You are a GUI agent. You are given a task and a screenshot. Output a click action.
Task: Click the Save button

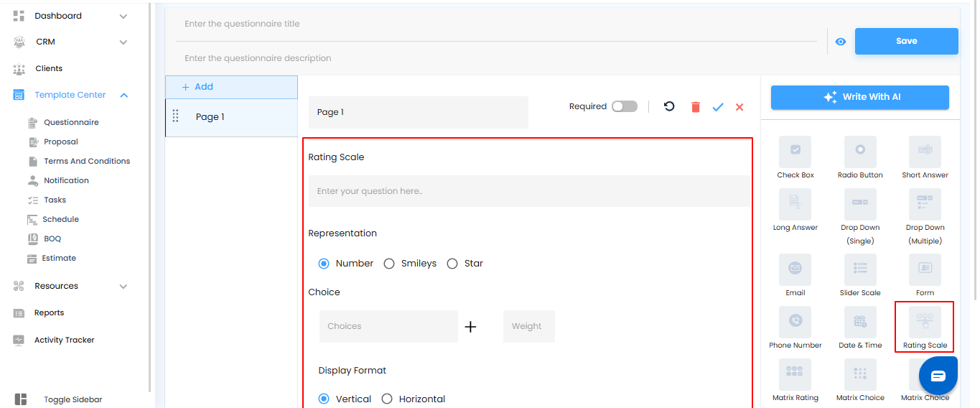coord(906,41)
